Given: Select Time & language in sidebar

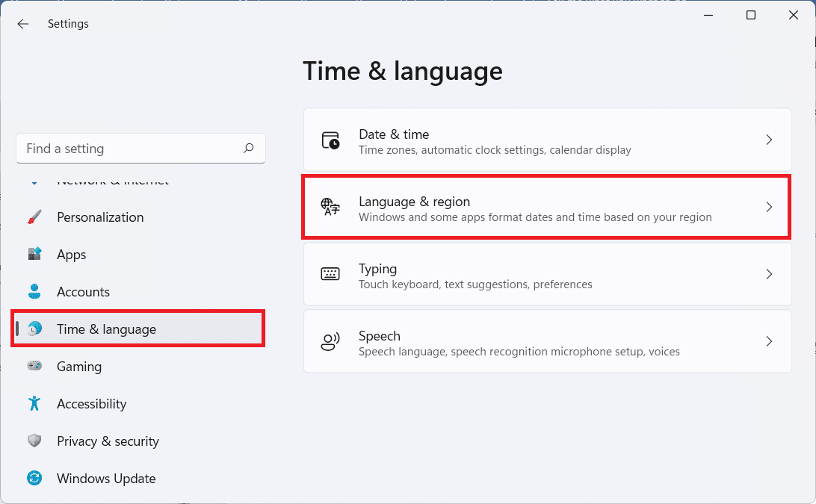Looking at the screenshot, I should pos(106,329).
